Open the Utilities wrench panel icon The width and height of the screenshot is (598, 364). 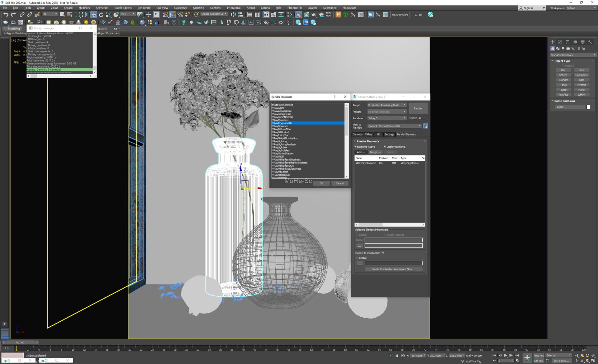pos(590,42)
